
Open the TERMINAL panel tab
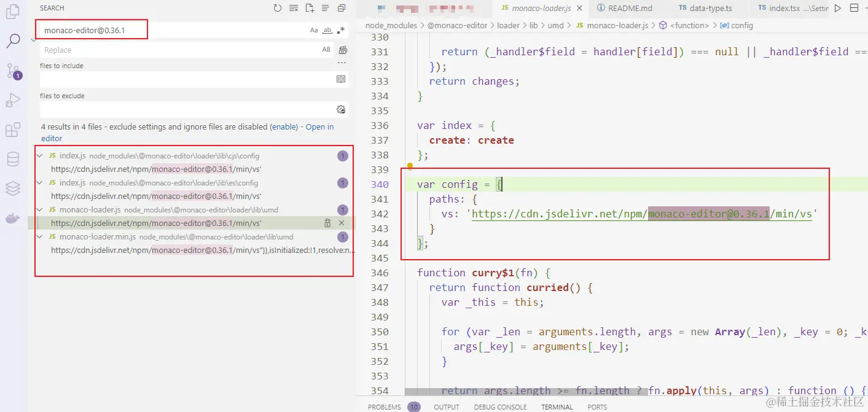click(x=557, y=406)
